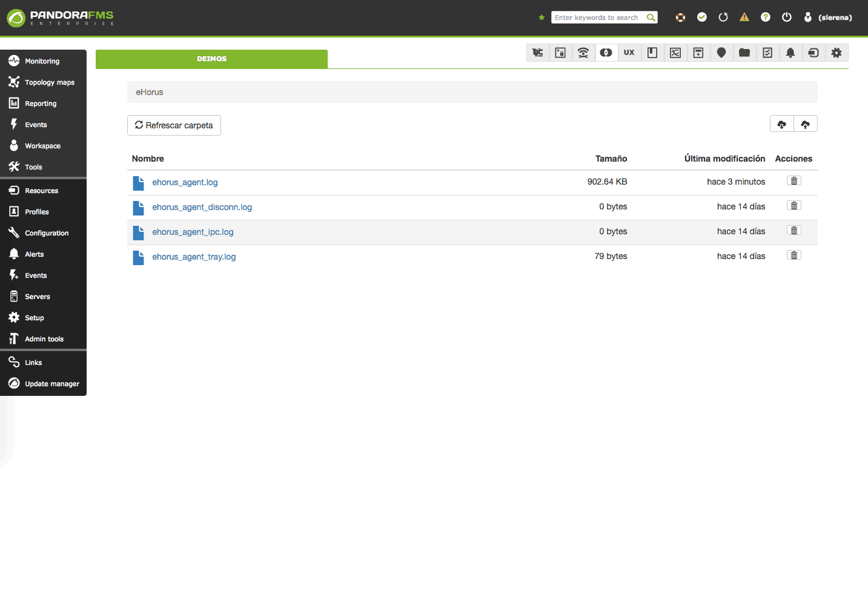Screen dimensions: 868x592
Task: Open the Update manager sidebar menu
Action: point(43,384)
